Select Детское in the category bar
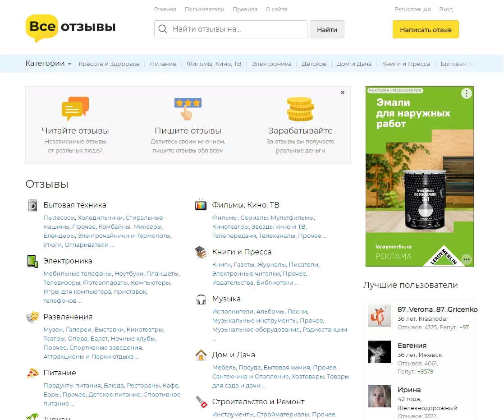 pos(314,64)
